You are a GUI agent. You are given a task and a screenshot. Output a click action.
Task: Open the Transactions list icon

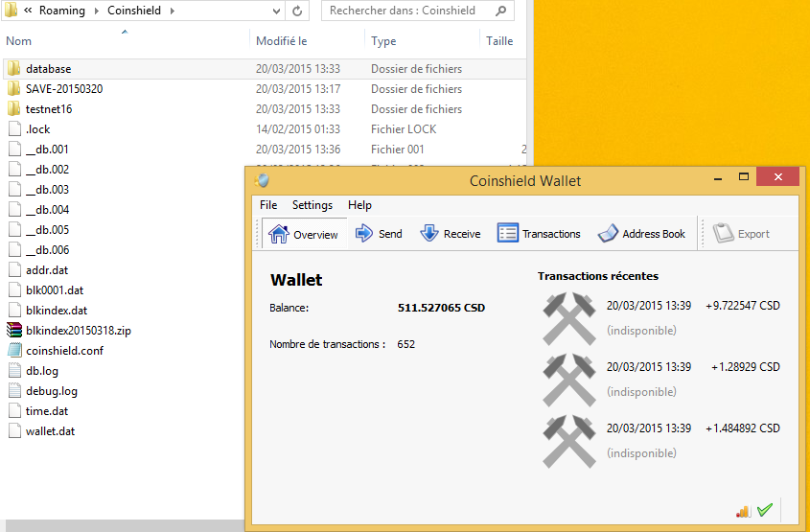click(x=508, y=234)
